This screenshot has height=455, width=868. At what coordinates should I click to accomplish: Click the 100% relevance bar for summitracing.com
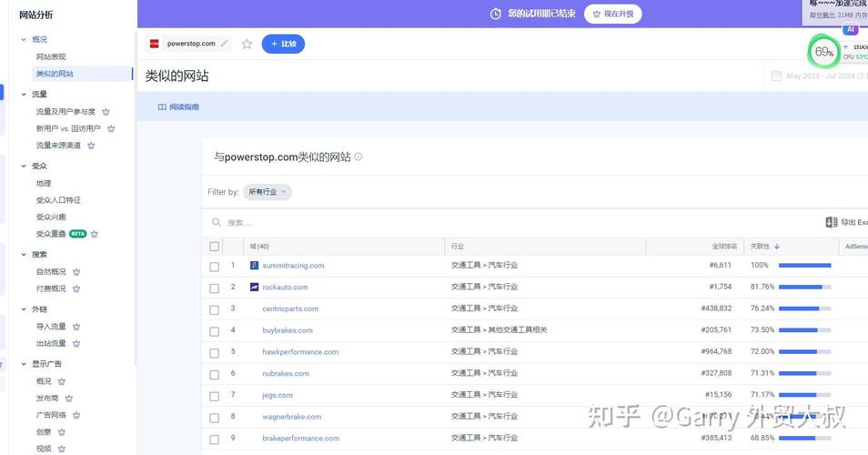pos(805,265)
